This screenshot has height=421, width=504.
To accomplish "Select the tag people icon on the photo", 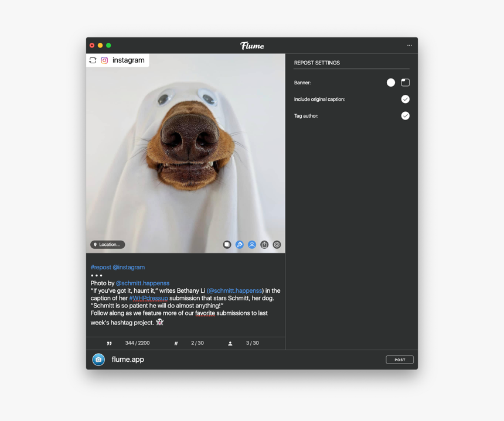I will (251, 244).
